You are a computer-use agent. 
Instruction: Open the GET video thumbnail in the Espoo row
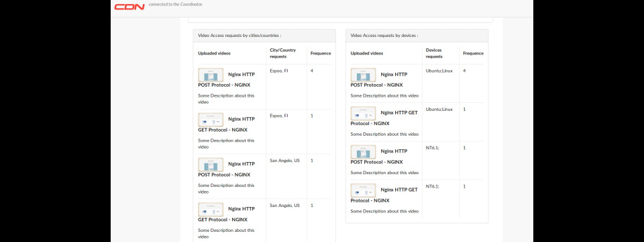[211, 120]
